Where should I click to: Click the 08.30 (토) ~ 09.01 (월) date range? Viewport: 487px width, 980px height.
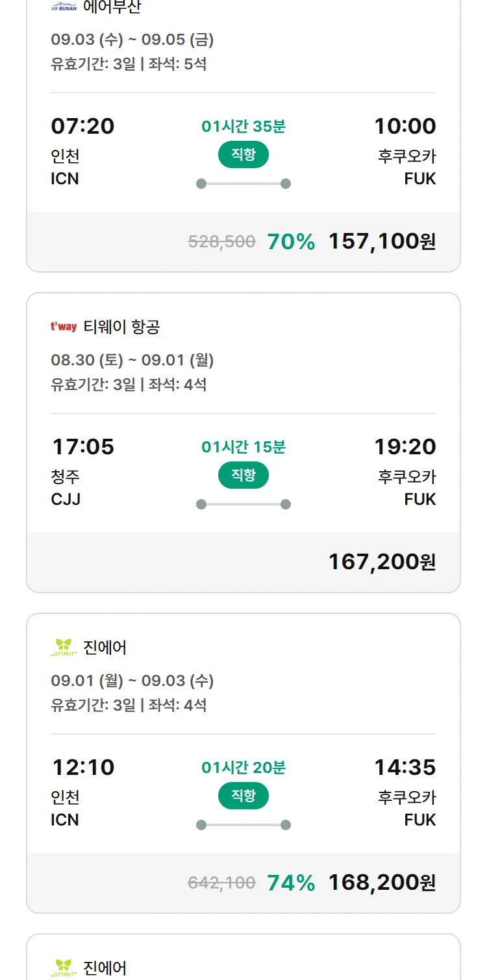(x=132, y=360)
